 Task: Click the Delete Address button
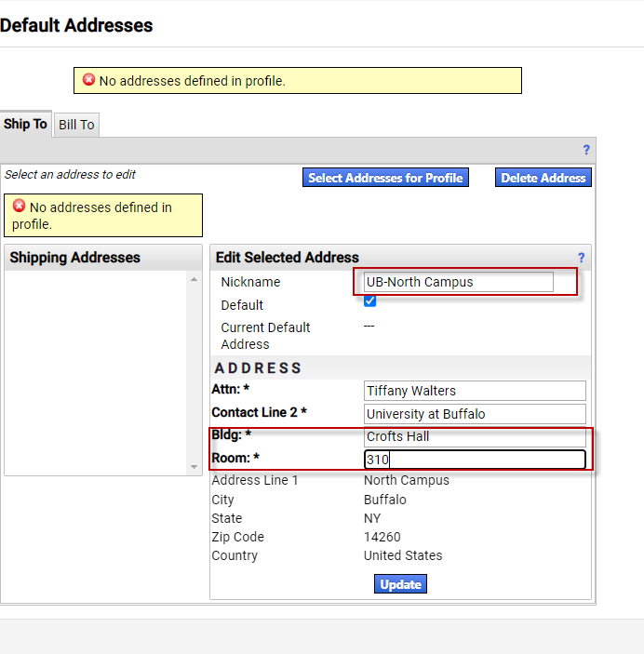[x=543, y=178]
